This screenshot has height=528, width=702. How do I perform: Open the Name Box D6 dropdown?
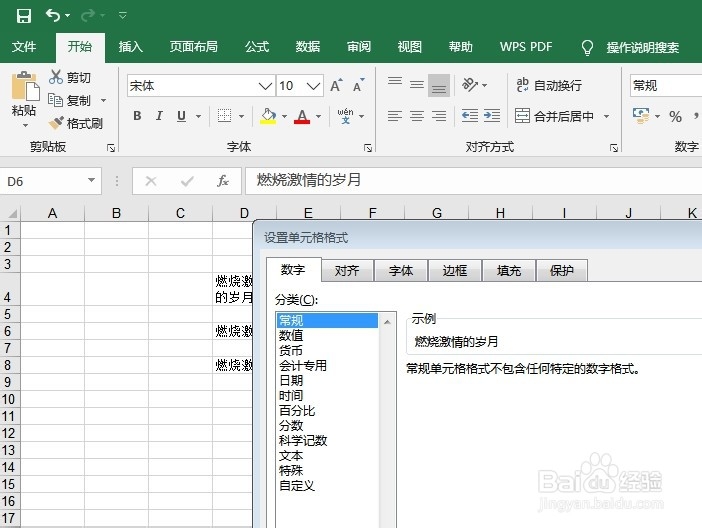point(91,180)
